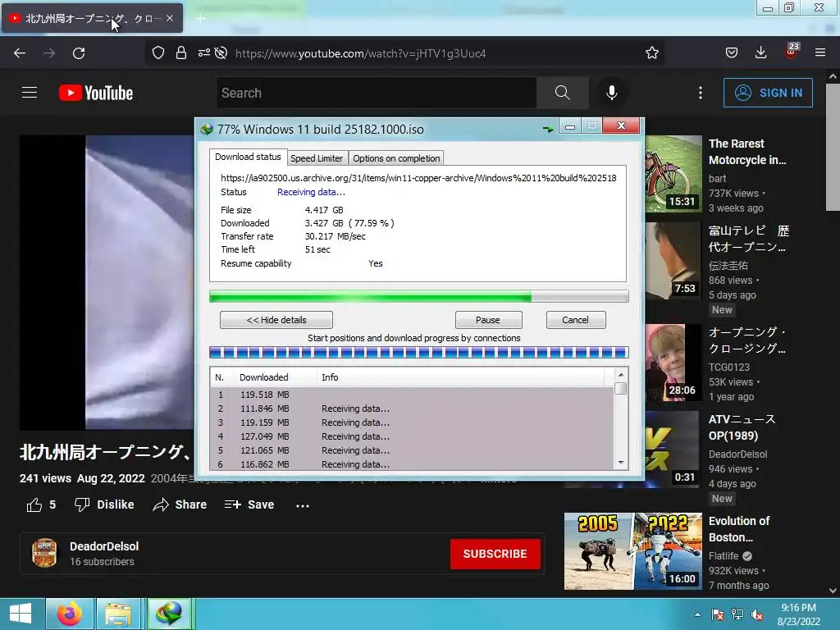
Task: Click the YouTube URL in the address bar
Action: tap(361, 53)
